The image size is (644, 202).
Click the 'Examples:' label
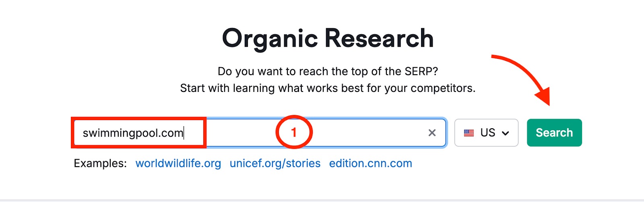pos(100,163)
